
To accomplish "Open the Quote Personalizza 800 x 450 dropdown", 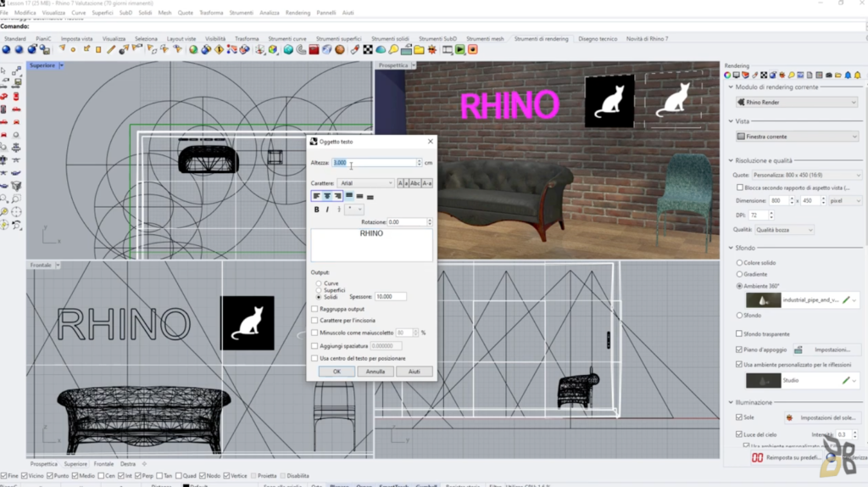I will pyautogui.click(x=807, y=175).
